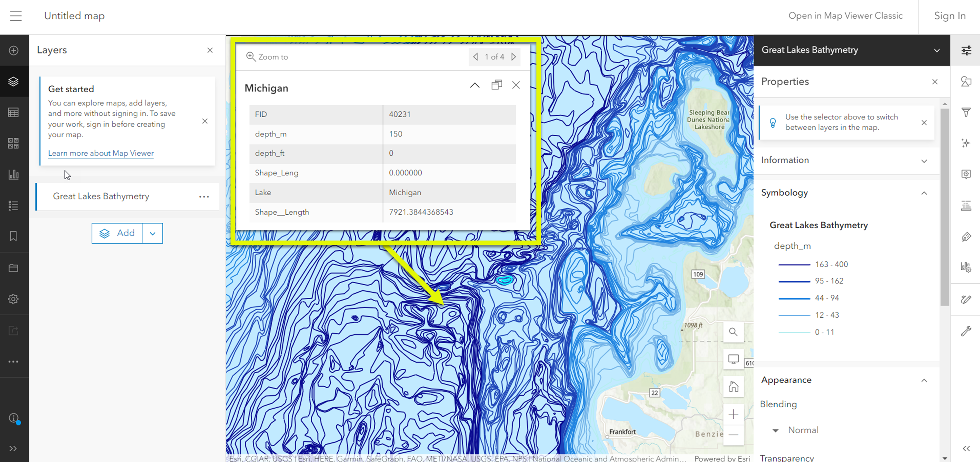980x462 pixels.
Task: Open the Pop-ups configuration icon
Action: 966,174
